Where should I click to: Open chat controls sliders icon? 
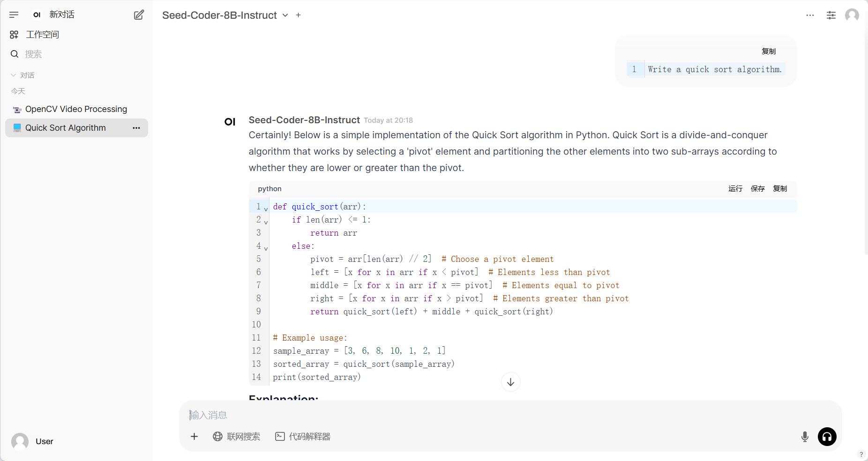point(831,15)
